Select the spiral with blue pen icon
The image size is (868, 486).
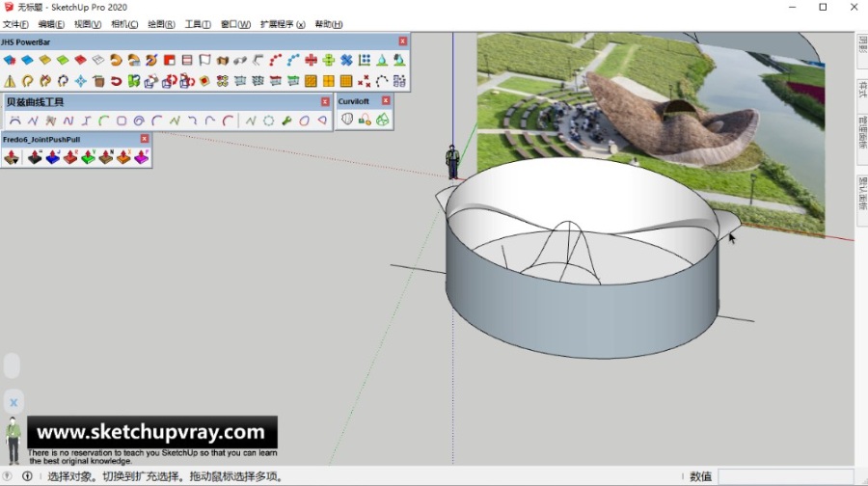[151, 60]
